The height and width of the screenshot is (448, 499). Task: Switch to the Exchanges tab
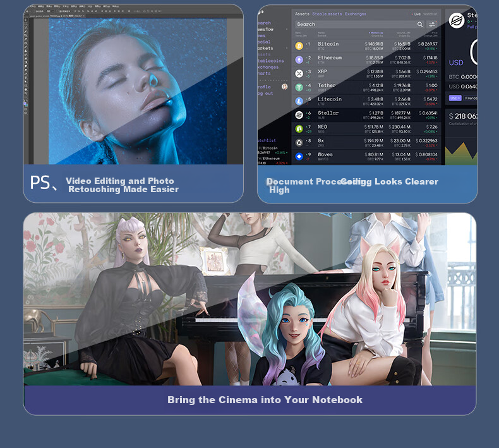click(356, 14)
